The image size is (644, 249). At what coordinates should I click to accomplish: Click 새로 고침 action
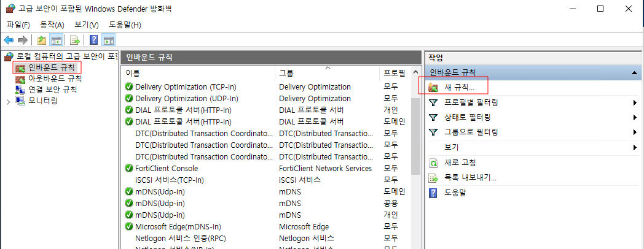[x=460, y=163]
